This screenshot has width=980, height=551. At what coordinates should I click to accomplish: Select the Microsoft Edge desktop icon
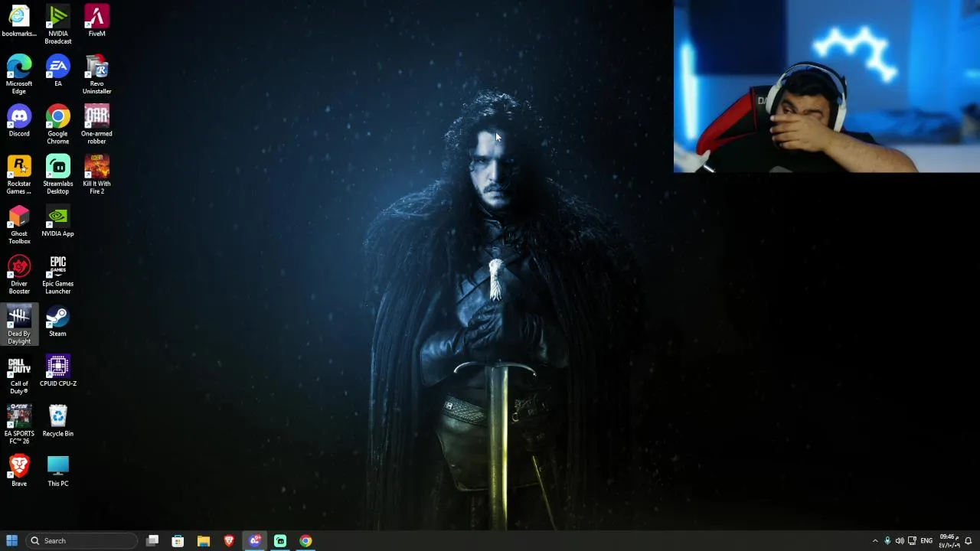[19, 74]
